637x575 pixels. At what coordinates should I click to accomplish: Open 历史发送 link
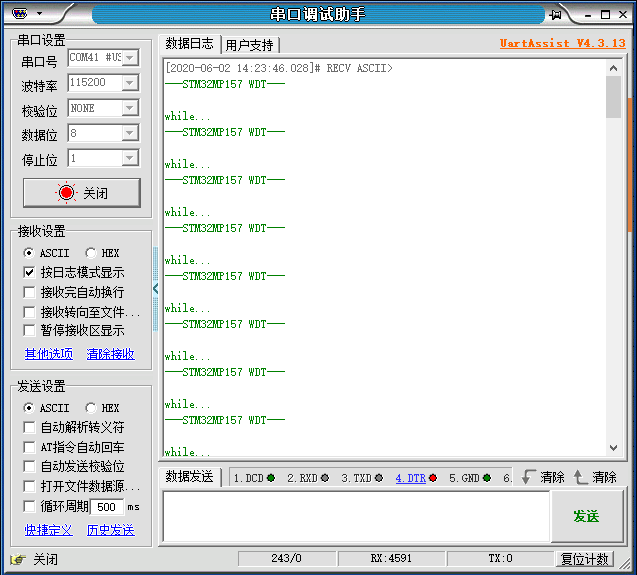pos(110,530)
